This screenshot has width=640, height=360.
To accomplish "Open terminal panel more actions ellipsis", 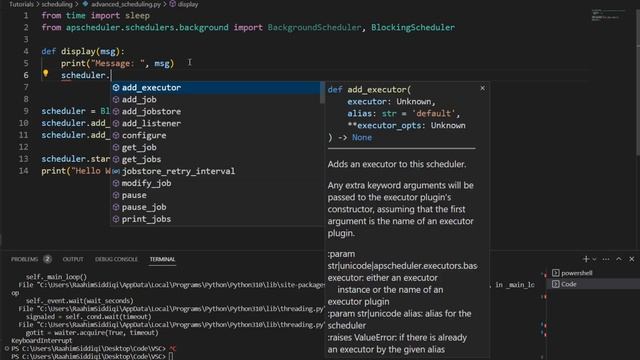I will (606, 259).
